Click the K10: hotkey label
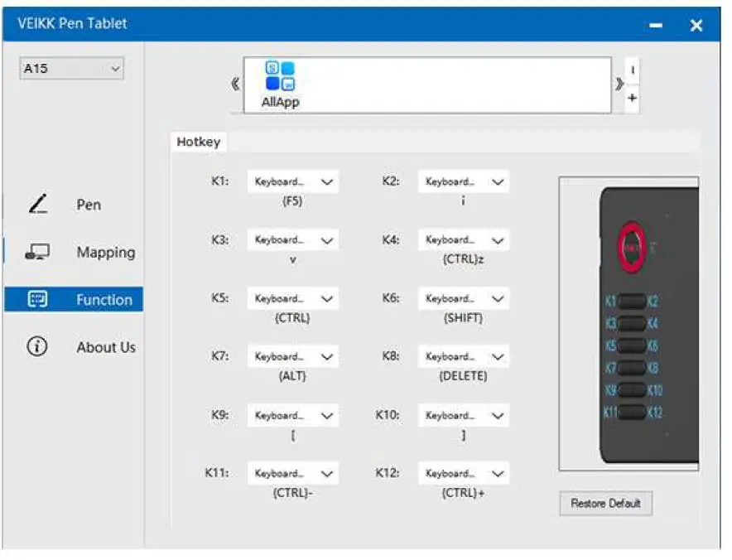This screenshot has height=560, width=732. click(x=388, y=414)
